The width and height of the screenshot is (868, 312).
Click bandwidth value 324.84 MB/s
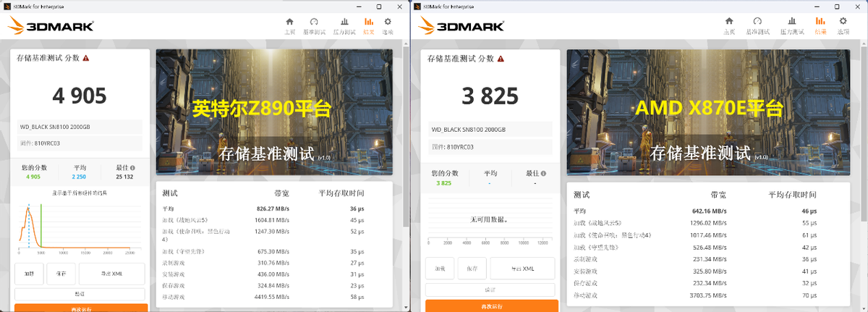click(274, 285)
